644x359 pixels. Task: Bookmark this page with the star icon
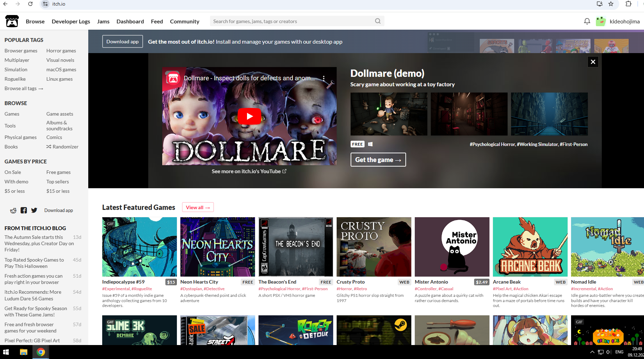click(611, 4)
